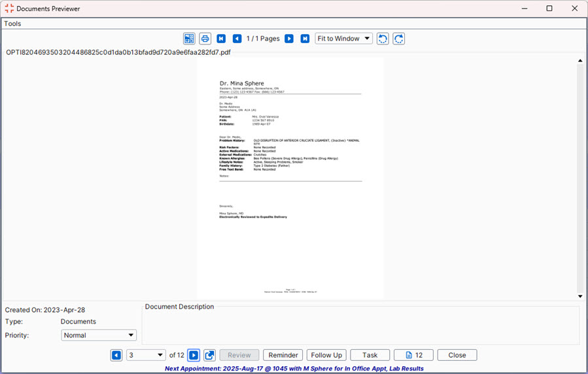Viewport: 588px width, 374px height.
Task: Advance to next page in PDF
Action: (289, 39)
